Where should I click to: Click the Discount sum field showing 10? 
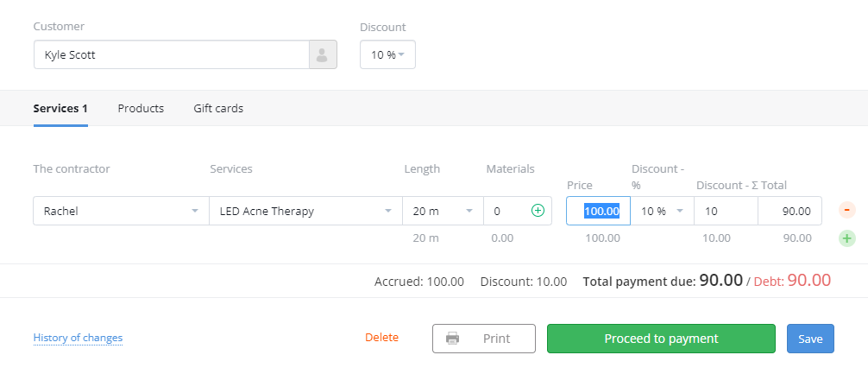click(726, 211)
